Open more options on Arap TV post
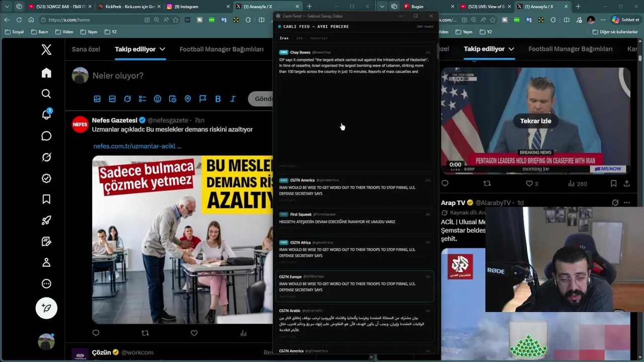Screen dimensions: 644x362 coord(626,203)
